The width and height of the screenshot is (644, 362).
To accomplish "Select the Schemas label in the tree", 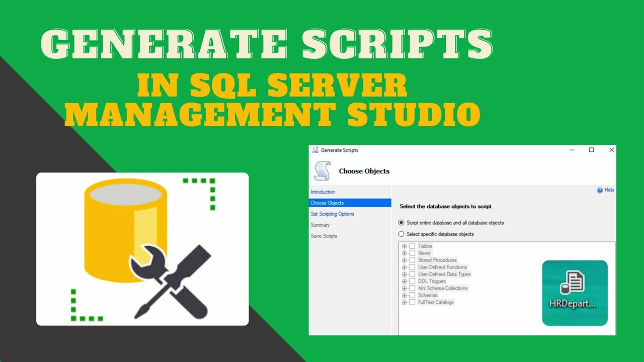I will (428, 296).
